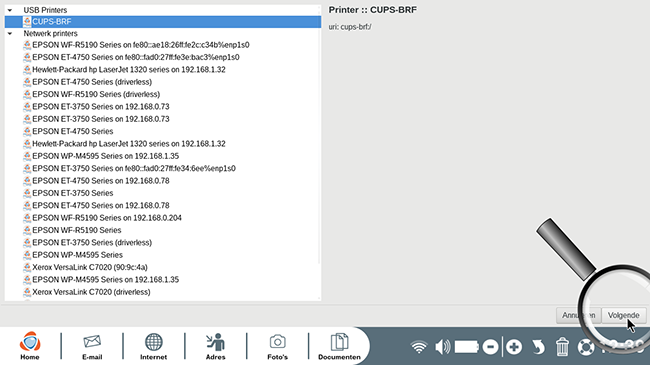Click printer icon beside CUPS-BRF

27,22
